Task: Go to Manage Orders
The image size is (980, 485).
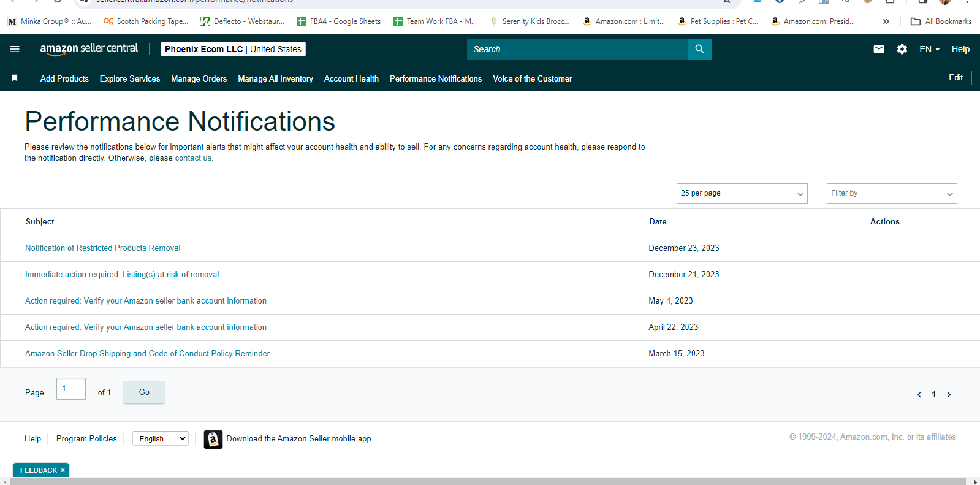Action: coord(199,78)
